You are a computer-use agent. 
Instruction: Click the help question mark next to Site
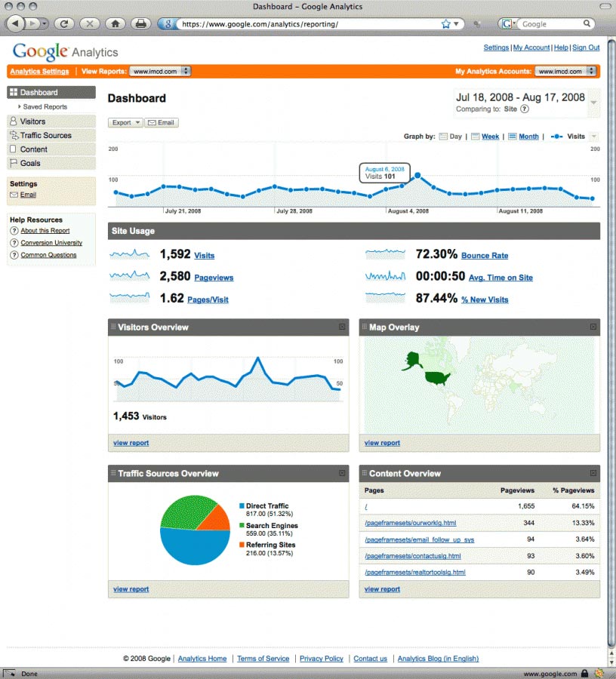(525, 109)
